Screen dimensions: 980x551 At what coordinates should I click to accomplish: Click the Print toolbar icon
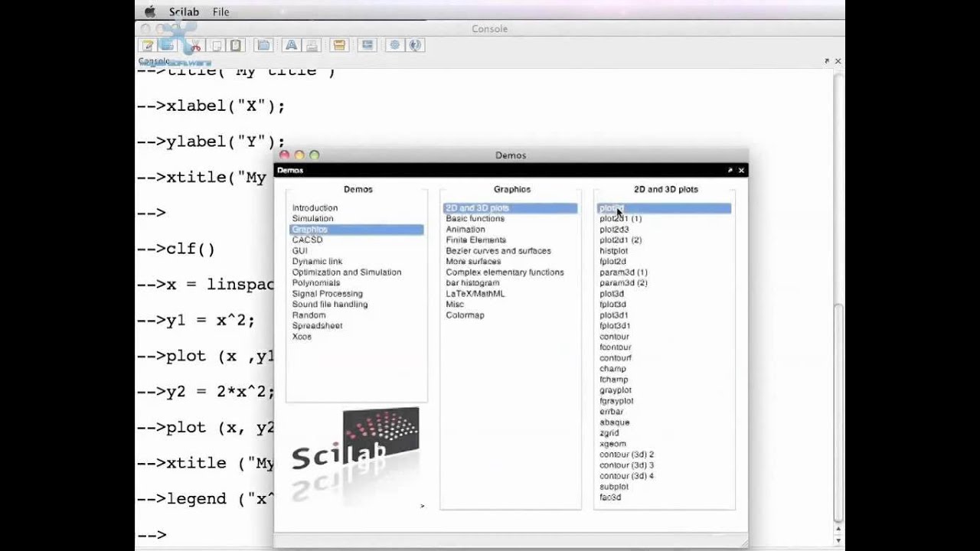[312, 45]
